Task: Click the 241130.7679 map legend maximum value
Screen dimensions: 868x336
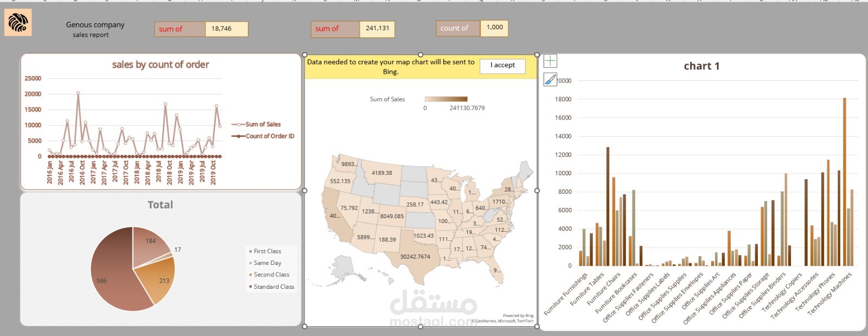Action: click(467, 108)
